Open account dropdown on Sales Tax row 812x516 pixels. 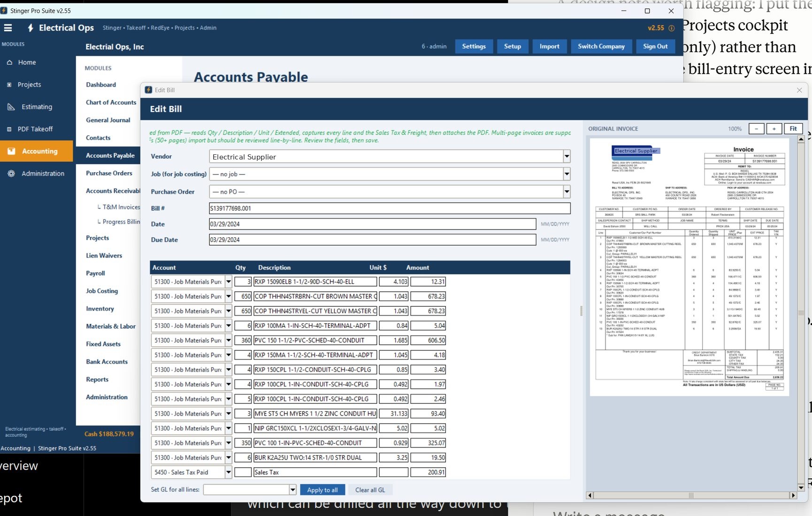pyautogui.click(x=228, y=472)
